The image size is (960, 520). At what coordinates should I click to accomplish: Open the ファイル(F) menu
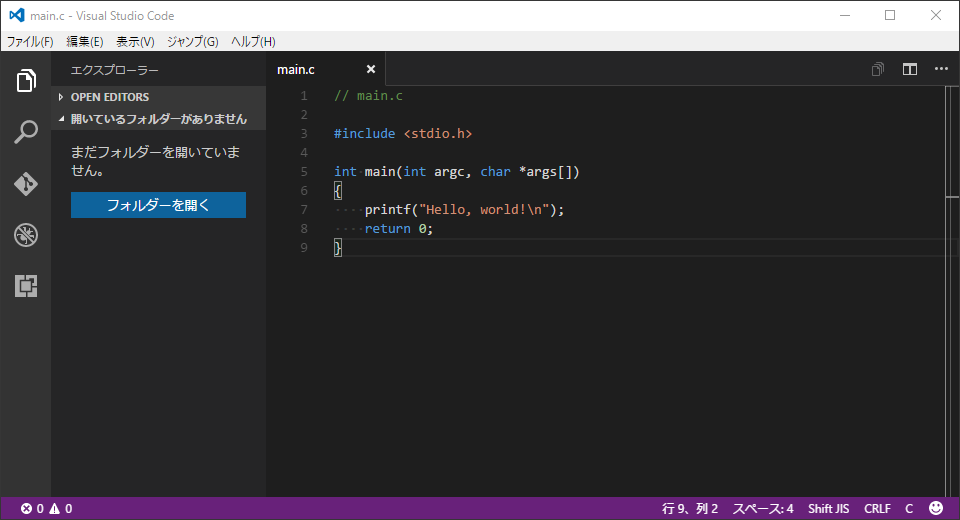[x=30, y=42]
